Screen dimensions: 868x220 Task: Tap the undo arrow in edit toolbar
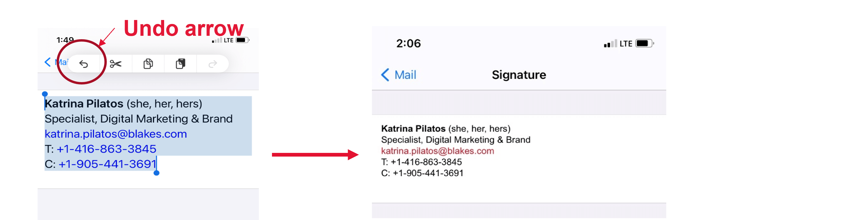point(84,64)
